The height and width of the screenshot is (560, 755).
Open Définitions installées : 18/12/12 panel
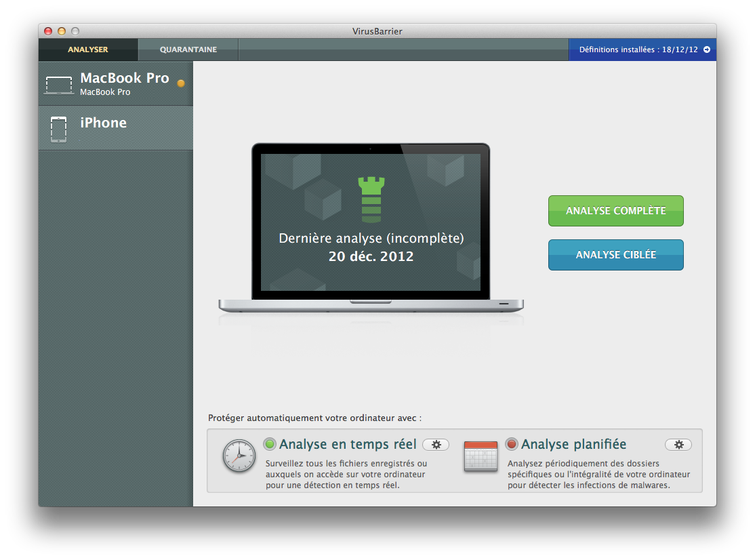642,49
